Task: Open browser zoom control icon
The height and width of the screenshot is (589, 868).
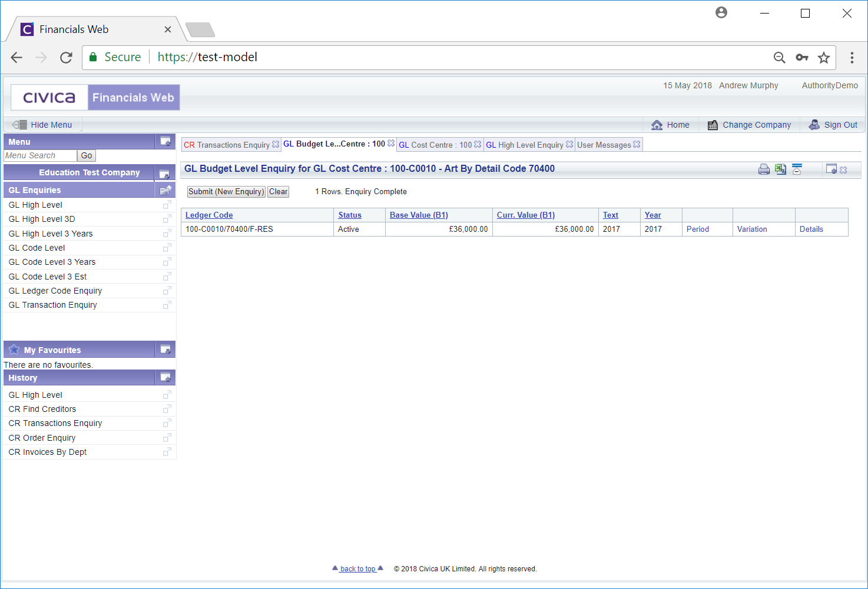Action: pyautogui.click(x=779, y=58)
